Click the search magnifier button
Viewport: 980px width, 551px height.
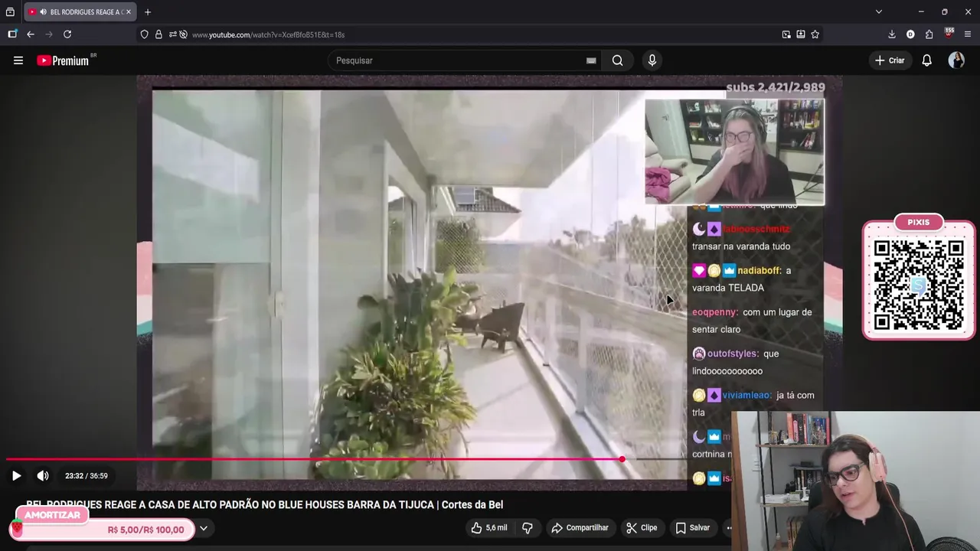click(x=617, y=60)
